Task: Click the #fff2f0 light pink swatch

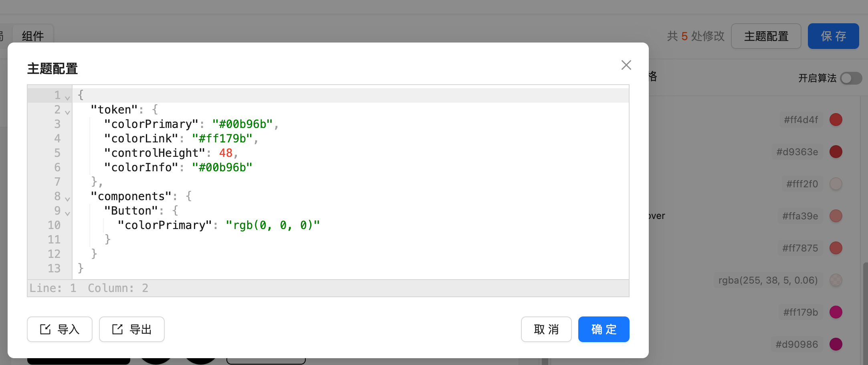Action: pyautogui.click(x=836, y=184)
